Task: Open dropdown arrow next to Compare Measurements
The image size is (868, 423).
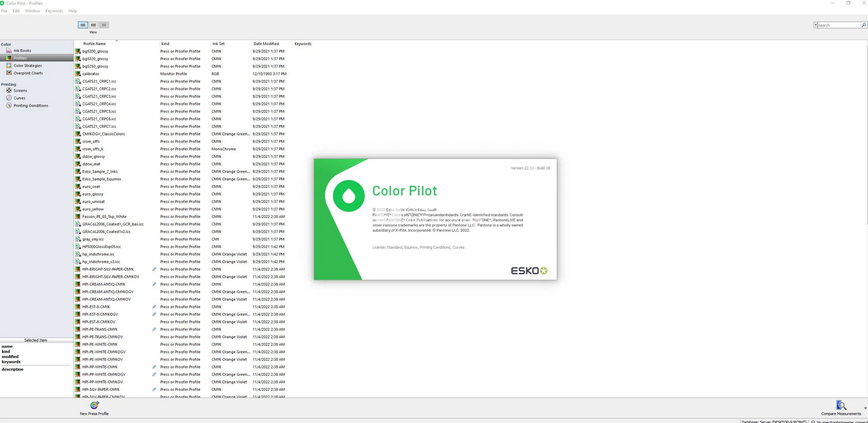Action: 865,408
